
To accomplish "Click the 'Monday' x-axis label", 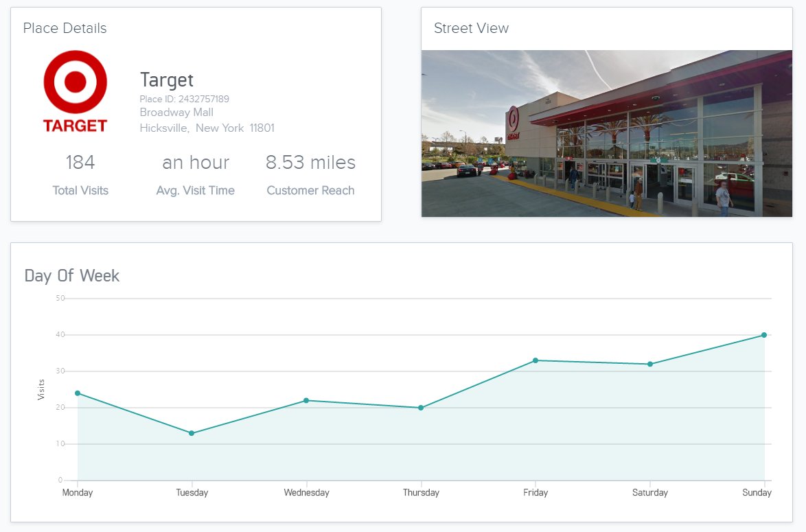I will click(78, 492).
